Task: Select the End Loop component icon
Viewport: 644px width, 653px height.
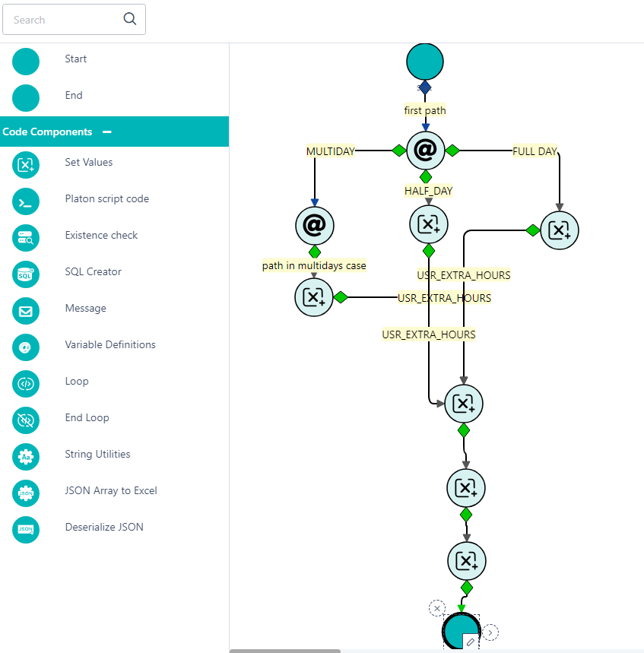Action: click(x=26, y=420)
